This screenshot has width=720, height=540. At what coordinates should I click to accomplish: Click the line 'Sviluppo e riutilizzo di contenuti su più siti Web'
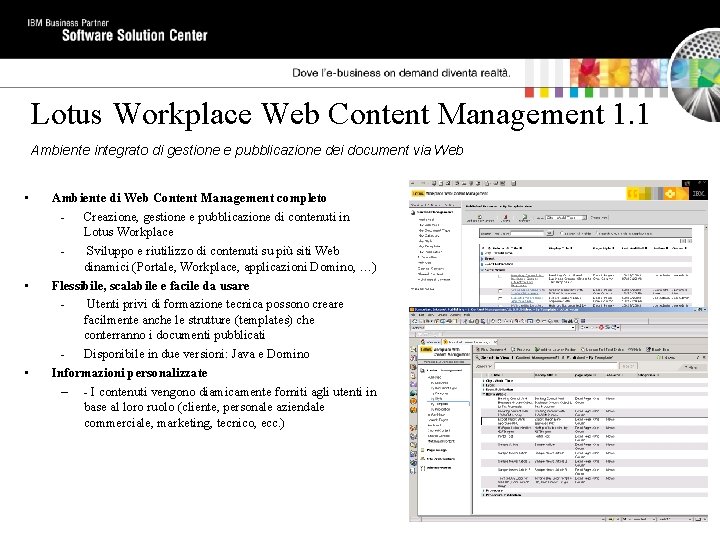click(213, 251)
